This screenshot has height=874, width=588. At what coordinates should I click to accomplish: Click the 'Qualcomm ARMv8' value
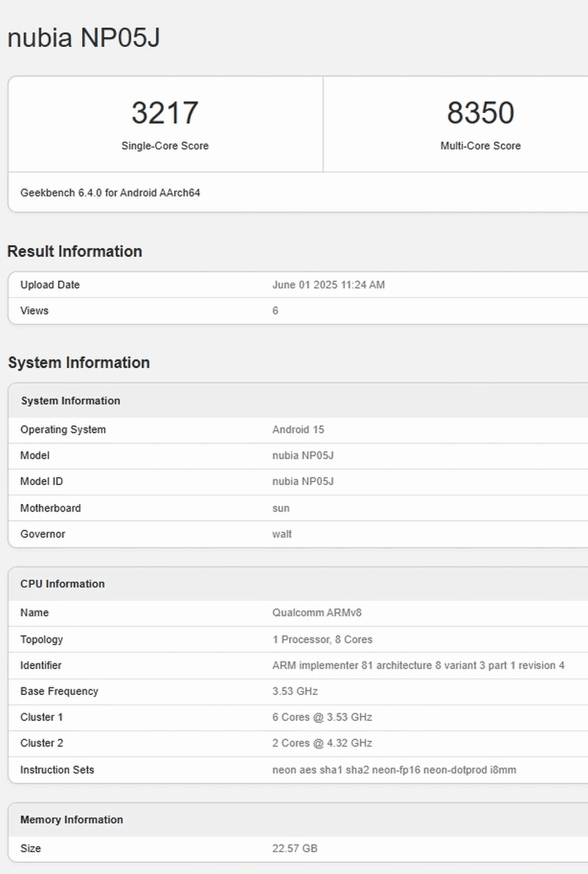[317, 613]
